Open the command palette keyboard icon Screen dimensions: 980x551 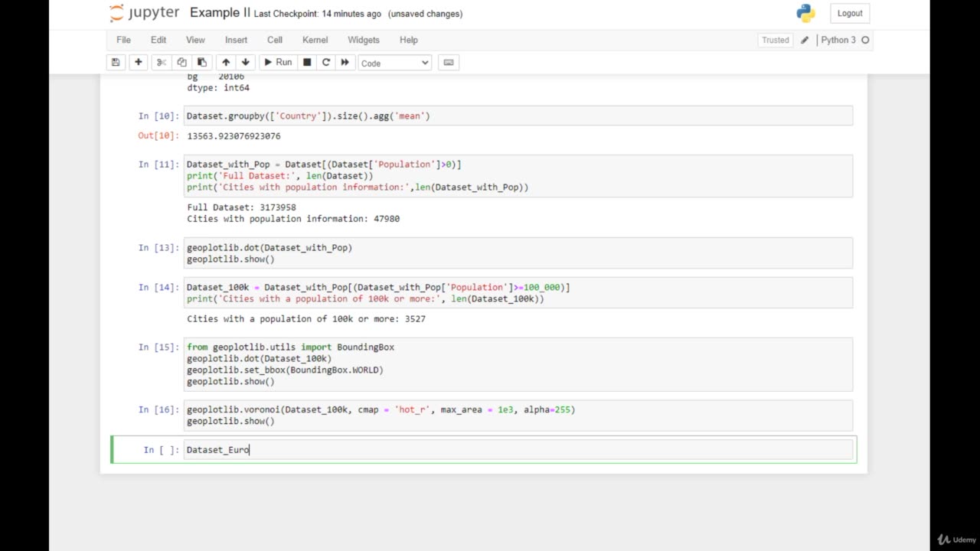click(449, 62)
